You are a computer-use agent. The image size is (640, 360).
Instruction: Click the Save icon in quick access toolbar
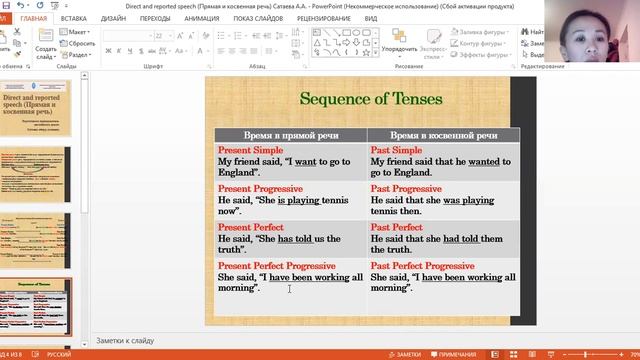pyautogui.click(x=6, y=5)
